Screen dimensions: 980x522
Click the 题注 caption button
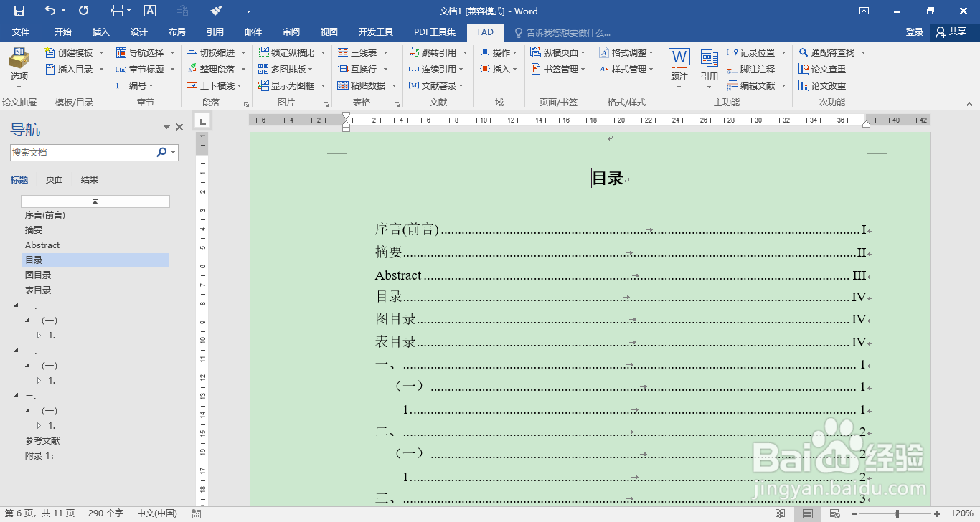coord(679,70)
